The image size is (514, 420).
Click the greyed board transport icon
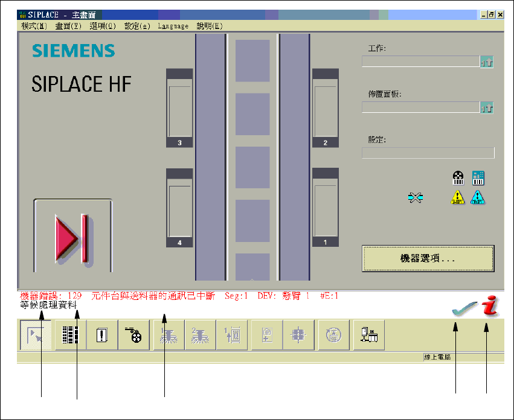coord(232,335)
